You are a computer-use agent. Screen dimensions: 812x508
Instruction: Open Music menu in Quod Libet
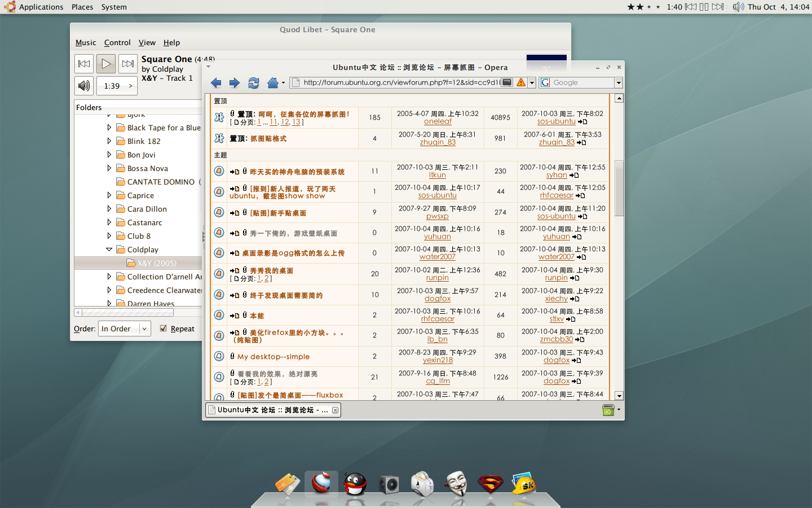(86, 42)
